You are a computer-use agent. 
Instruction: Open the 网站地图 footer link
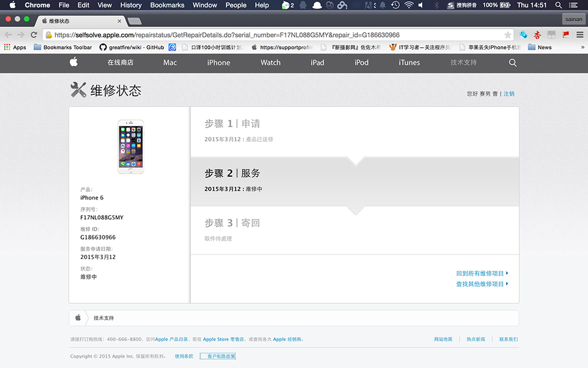tap(443, 339)
